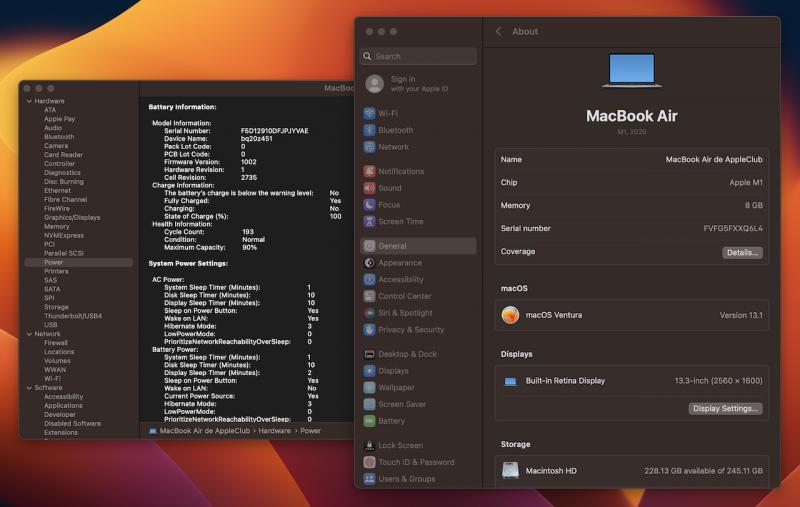Select Memory in System Information sidebar
This screenshot has width=800, height=507.
(x=57, y=226)
